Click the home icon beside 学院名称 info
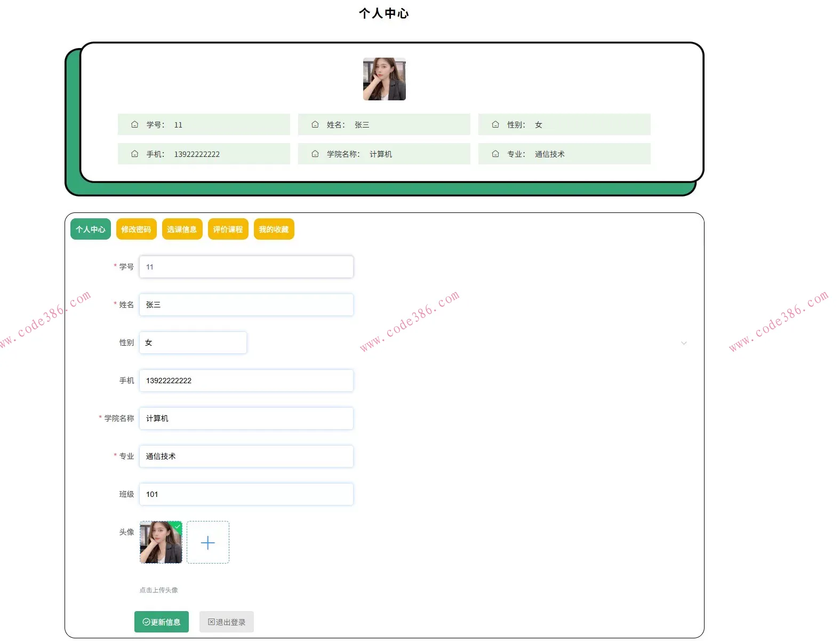840x641 pixels. click(x=315, y=154)
